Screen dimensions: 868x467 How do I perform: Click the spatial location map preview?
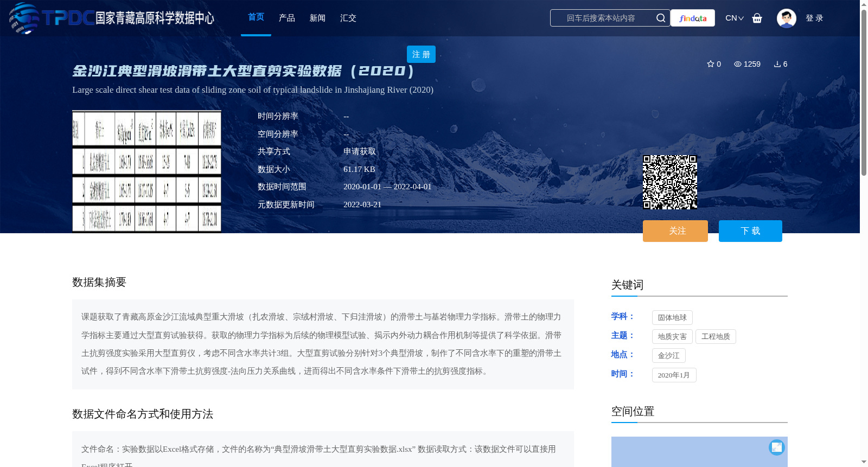tap(699, 452)
